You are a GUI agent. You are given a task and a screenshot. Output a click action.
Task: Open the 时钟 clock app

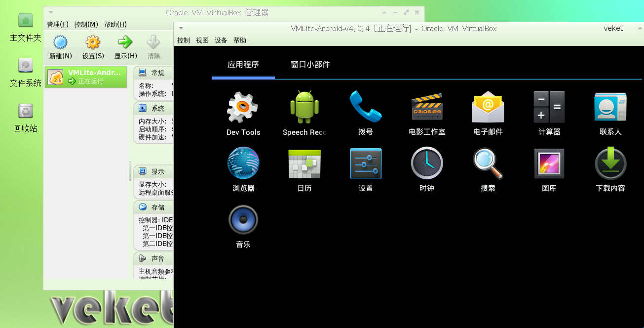click(x=427, y=169)
